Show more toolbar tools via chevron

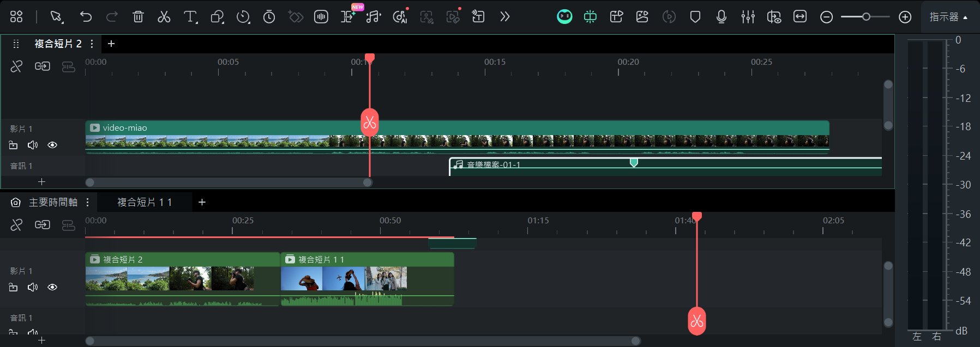pos(504,17)
